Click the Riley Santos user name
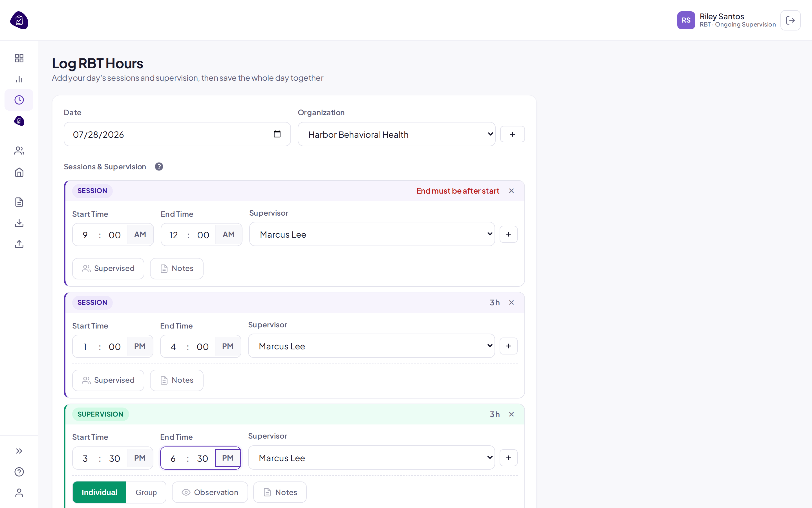The width and height of the screenshot is (812, 508). coord(722,16)
